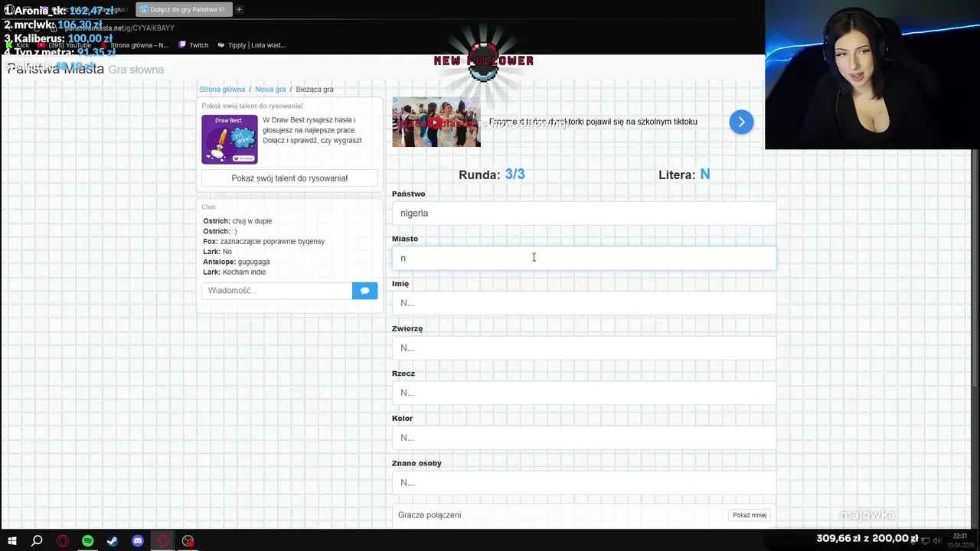Open Spotify from the taskbar

tap(87, 540)
